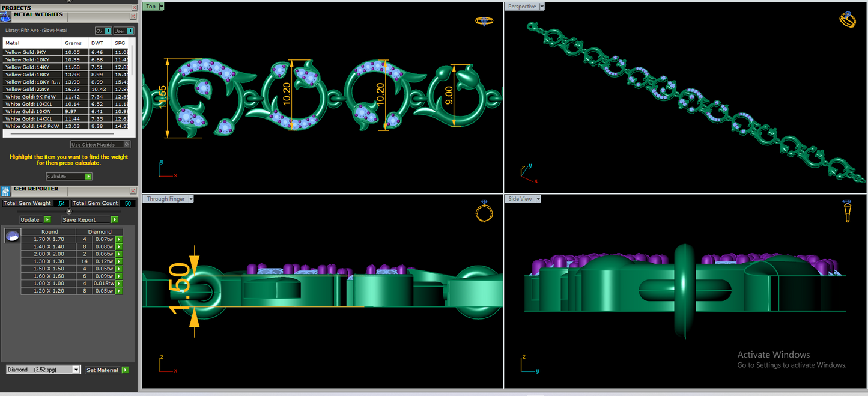Select the Yellow Gold:22KY row

(x=66, y=89)
